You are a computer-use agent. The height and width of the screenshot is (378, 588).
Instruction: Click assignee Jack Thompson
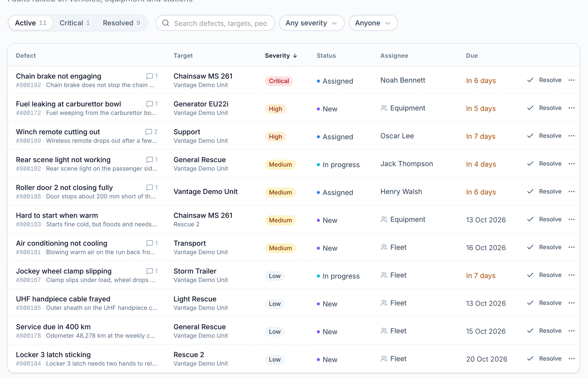click(x=407, y=164)
